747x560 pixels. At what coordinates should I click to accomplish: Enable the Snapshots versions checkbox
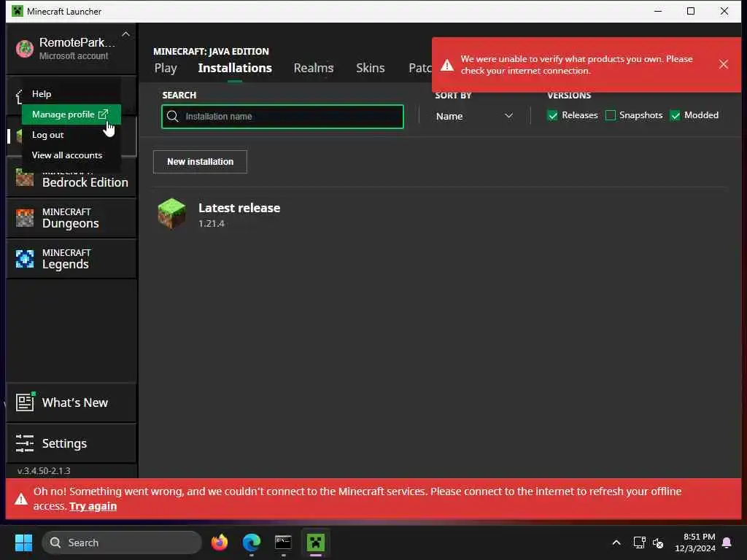(611, 115)
